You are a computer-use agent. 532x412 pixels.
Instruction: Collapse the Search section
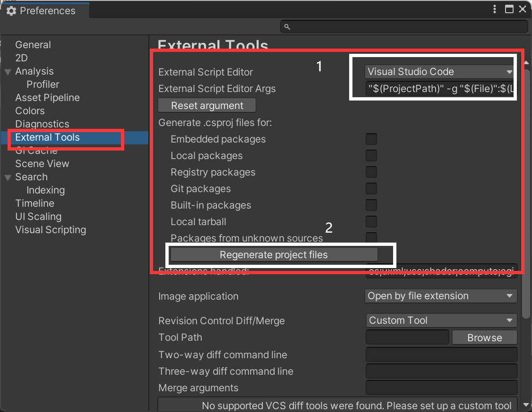point(8,177)
